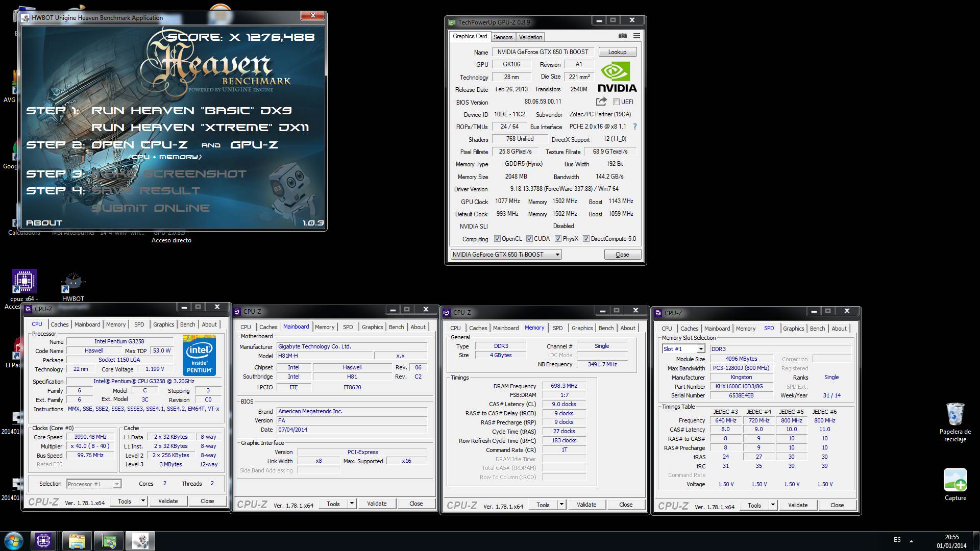The width and height of the screenshot is (980, 551).
Task: Click the GPU-Z title bar app icon
Action: 452,22
